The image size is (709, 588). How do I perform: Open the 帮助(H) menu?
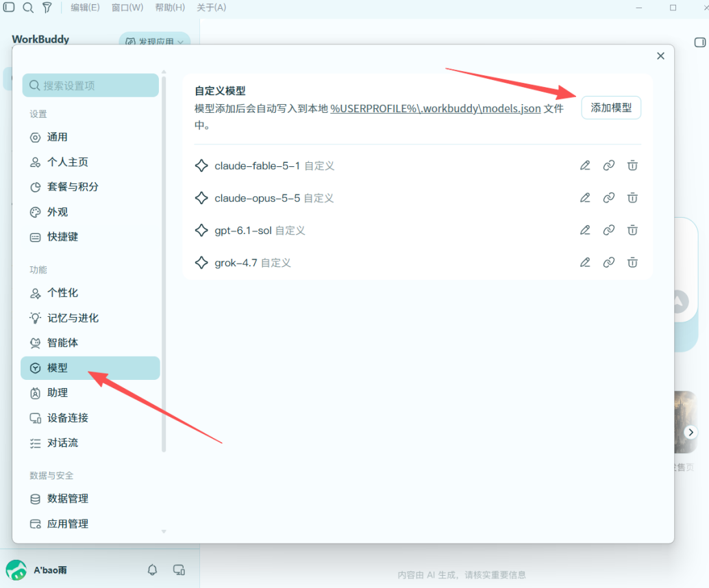click(170, 8)
